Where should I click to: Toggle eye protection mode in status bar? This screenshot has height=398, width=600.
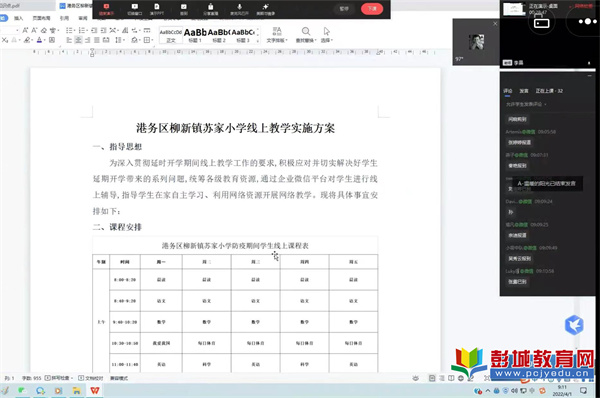pyautogui.click(x=416, y=378)
